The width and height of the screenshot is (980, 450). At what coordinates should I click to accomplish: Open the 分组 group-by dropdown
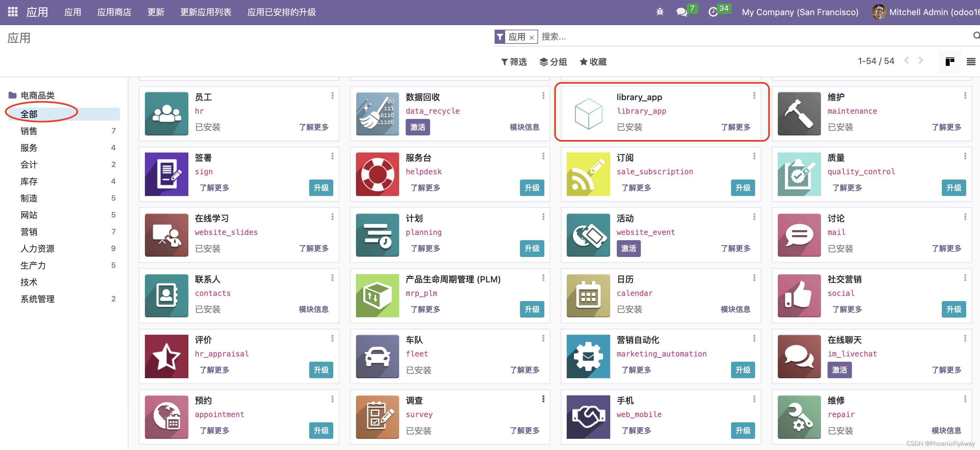tap(554, 62)
